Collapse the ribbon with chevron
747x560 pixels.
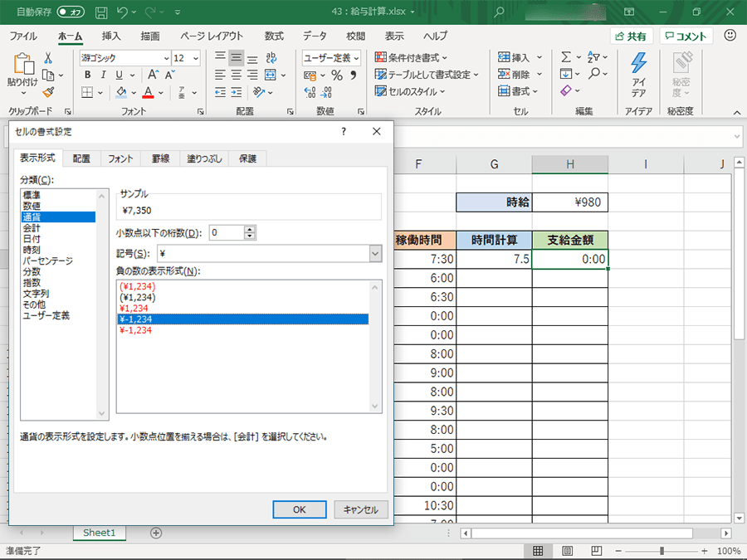pyautogui.click(x=736, y=112)
